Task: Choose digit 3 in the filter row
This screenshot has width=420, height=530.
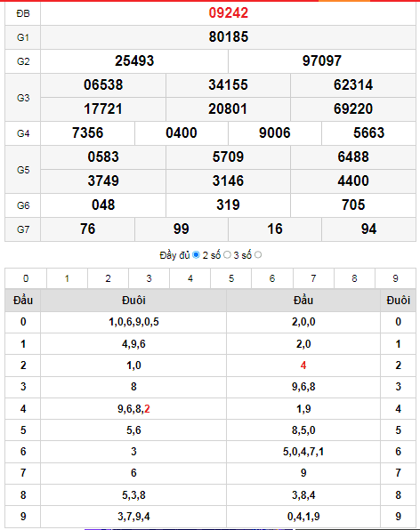Action: [149, 278]
